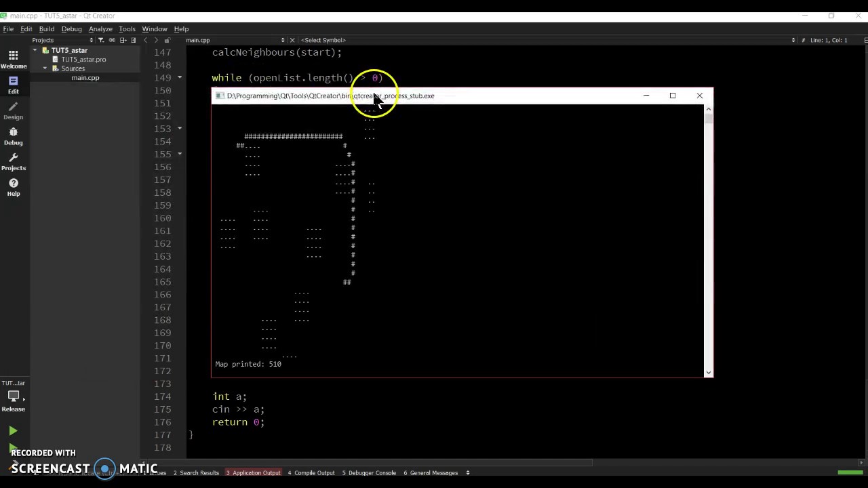The image size is (868, 488).
Task: Click code line 'int a;'
Action: click(x=229, y=396)
